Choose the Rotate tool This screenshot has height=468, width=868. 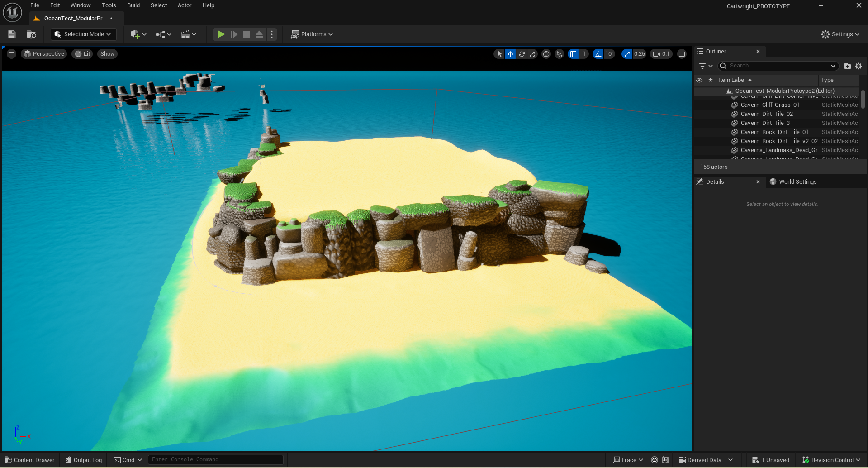pyautogui.click(x=522, y=54)
